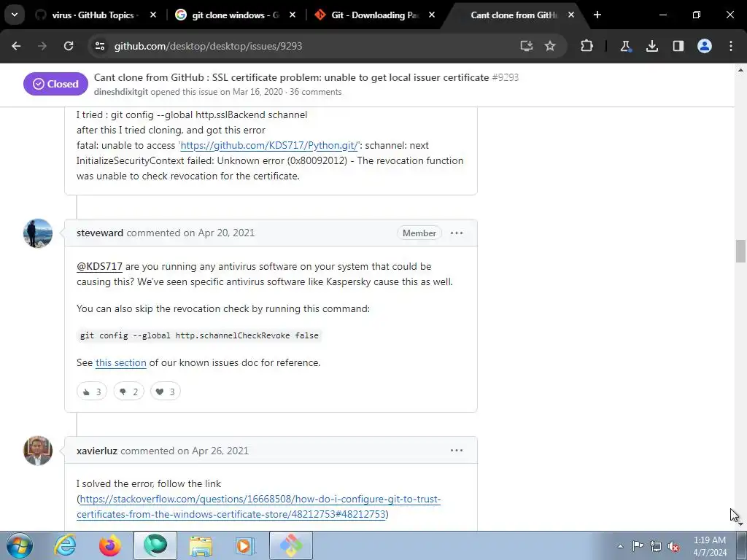747x560 pixels.
Task: Open xavierluz profile name link
Action: point(97,451)
